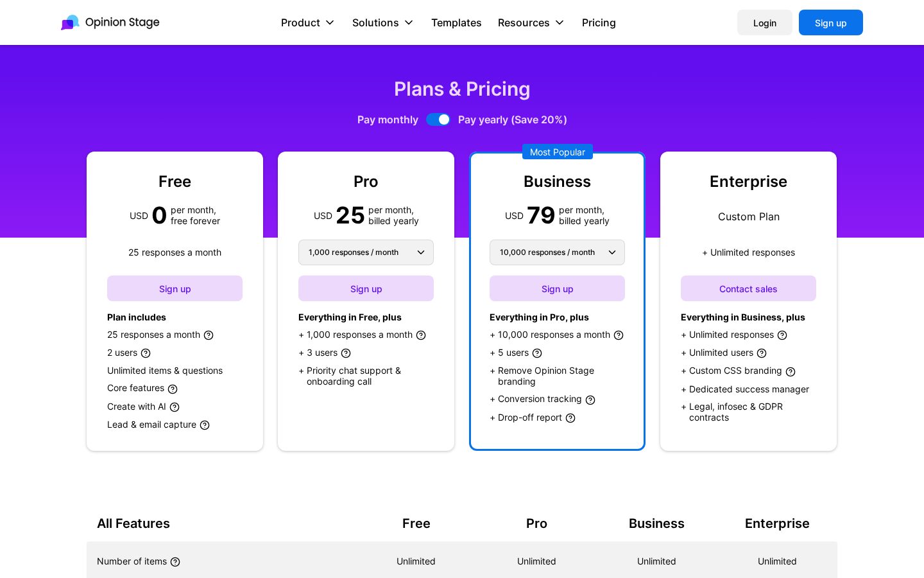Viewport: 924px width, 578px height.
Task: Click the Custom Plan text in Enterprise card
Action: (749, 216)
